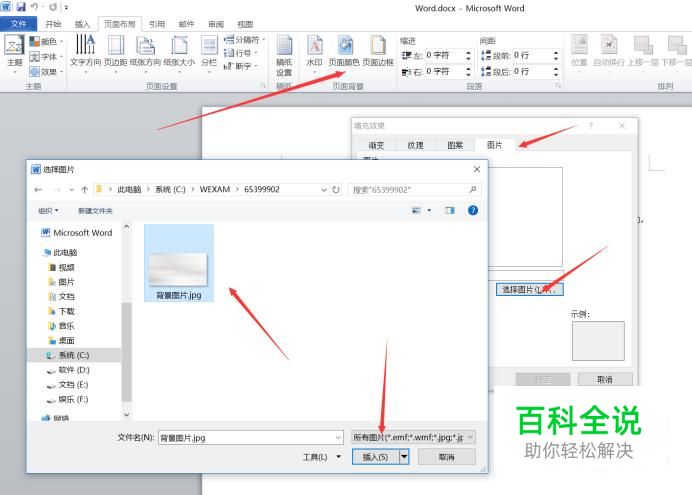This screenshot has height=495, width=692.
Task: Click Insert (插入) button
Action: coord(375,457)
